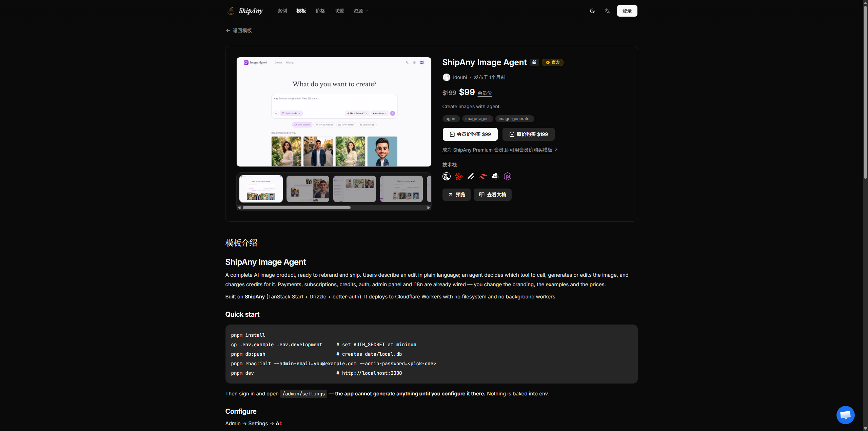Click the 官方 official badge
The width and height of the screenshot is (868, 431).
[x=553, y=62]
